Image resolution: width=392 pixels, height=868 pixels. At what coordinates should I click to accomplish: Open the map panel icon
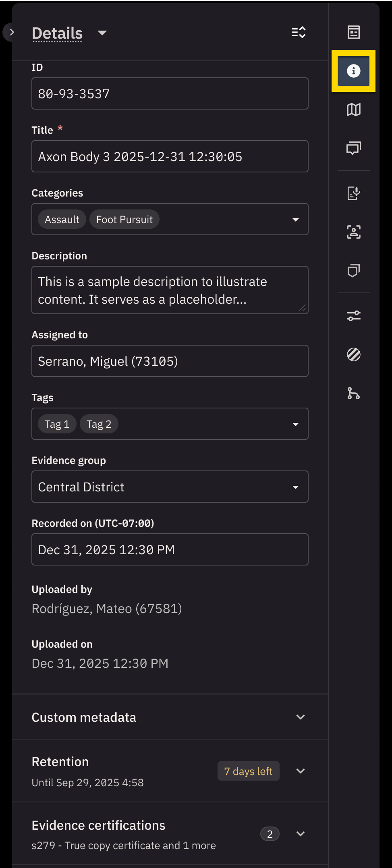353,110
